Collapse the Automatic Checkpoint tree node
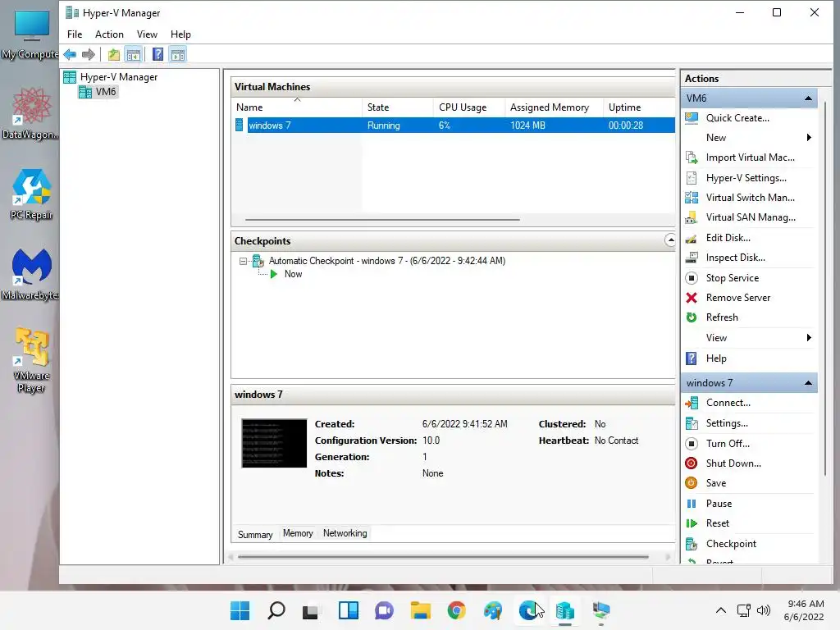Image resolution: width=840 pixels, height=630 pixels. click(243, 262)
